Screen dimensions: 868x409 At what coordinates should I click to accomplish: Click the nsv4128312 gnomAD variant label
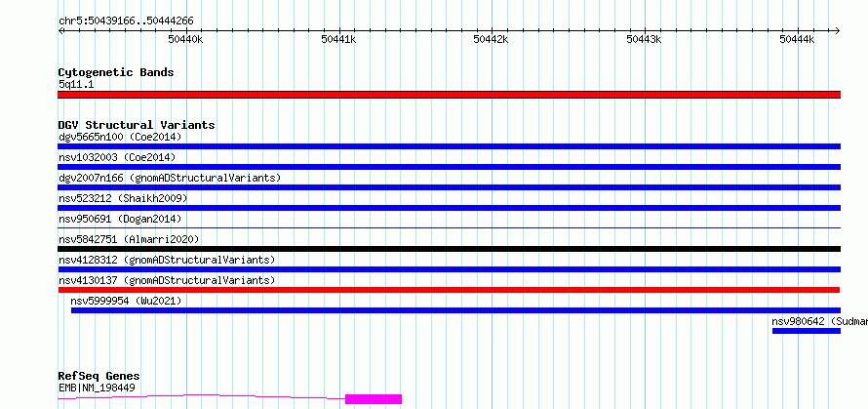(x=167, y=260)
